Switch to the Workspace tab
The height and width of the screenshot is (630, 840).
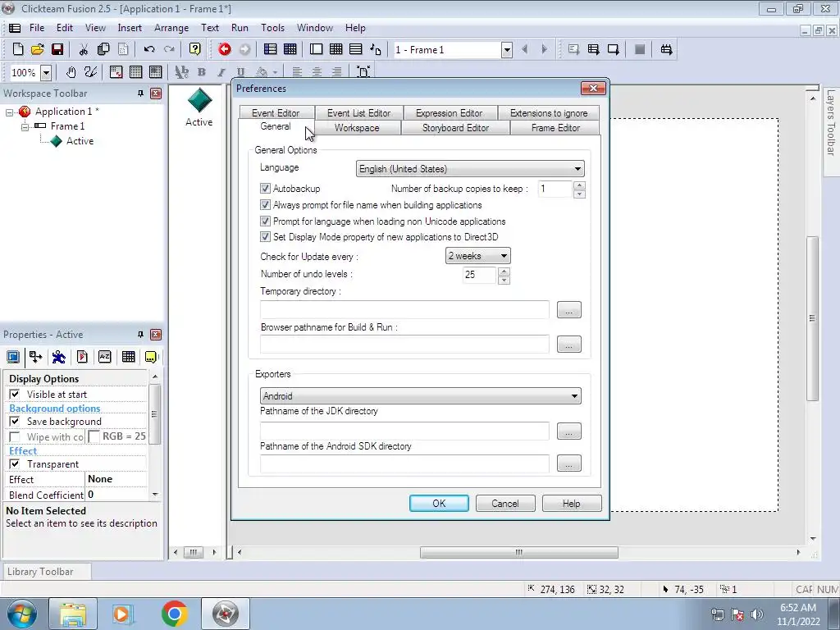click(357, 128)
